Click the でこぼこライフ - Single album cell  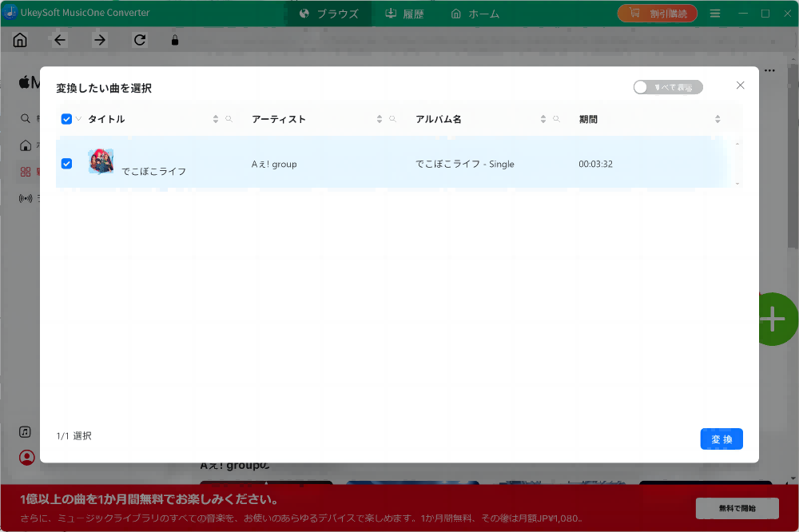point(465,164)
